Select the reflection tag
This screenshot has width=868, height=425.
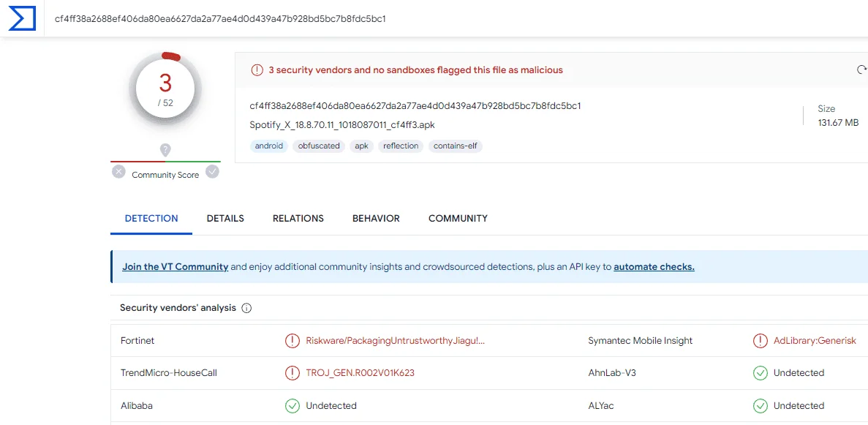[x=401, y=146]
